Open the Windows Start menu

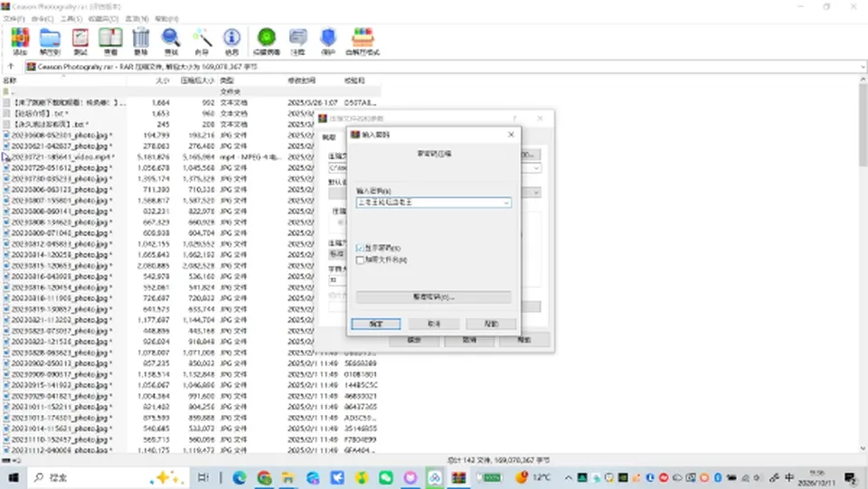[x=14, y=477]
